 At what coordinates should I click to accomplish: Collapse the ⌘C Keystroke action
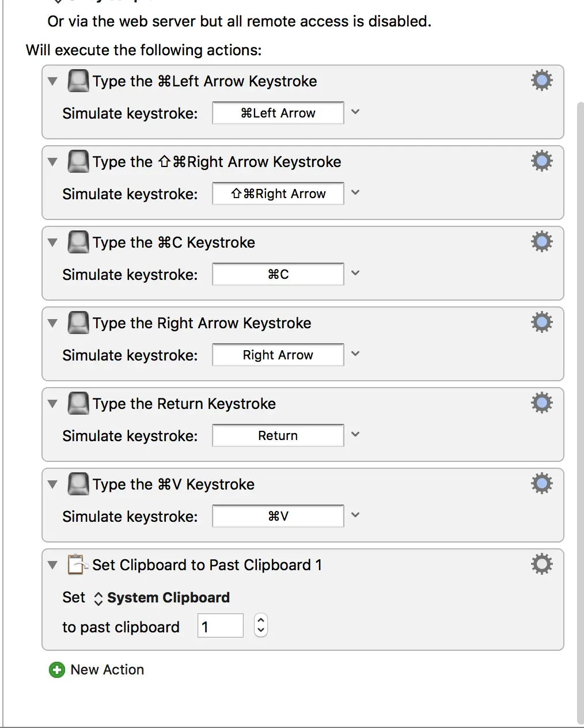53,242
